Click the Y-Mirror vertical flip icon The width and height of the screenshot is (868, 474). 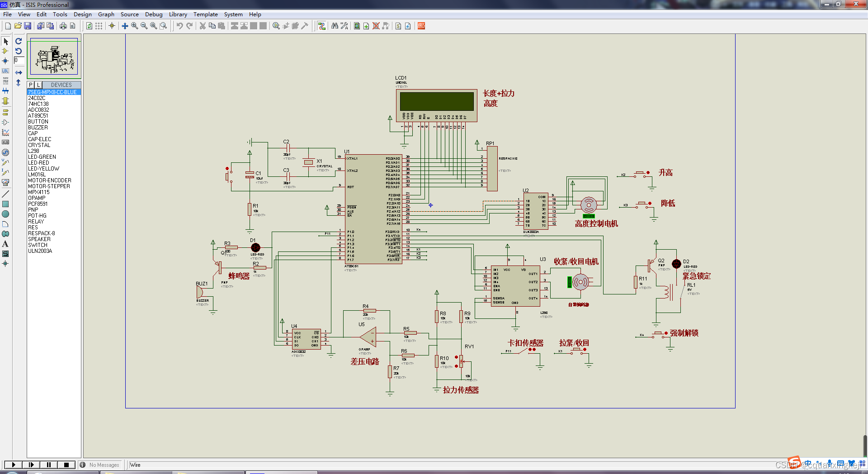coord(19,83)
